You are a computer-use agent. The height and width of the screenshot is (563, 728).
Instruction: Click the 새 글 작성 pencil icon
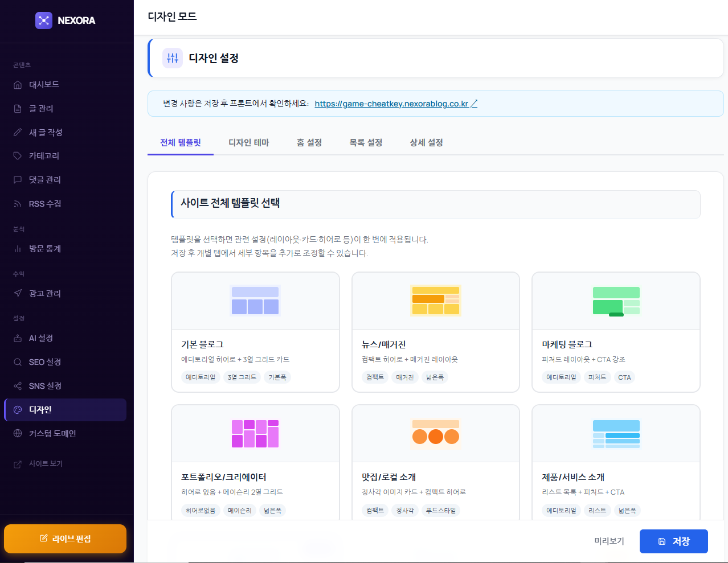(x=18, y=133)
